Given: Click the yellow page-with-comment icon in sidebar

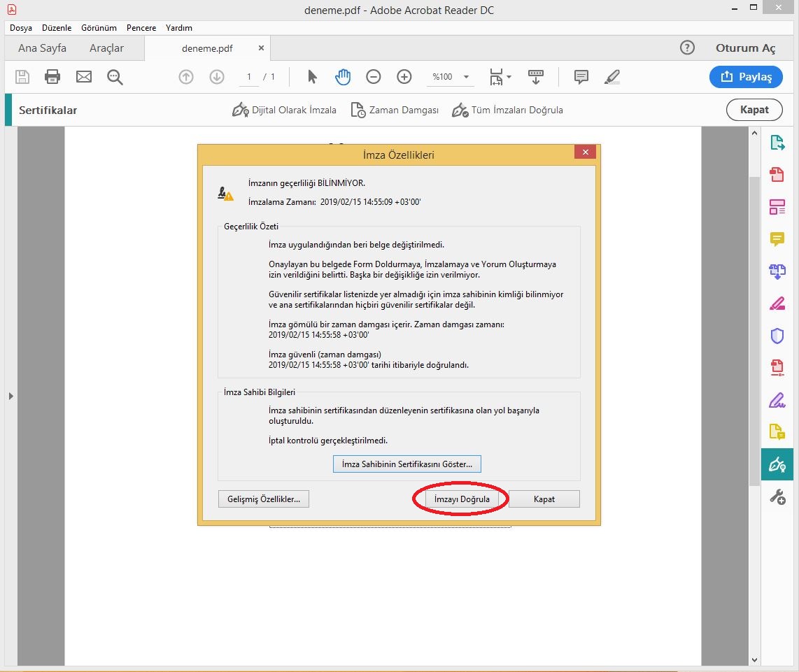Looking at the screenshot, I should click(x=777, y=432).
